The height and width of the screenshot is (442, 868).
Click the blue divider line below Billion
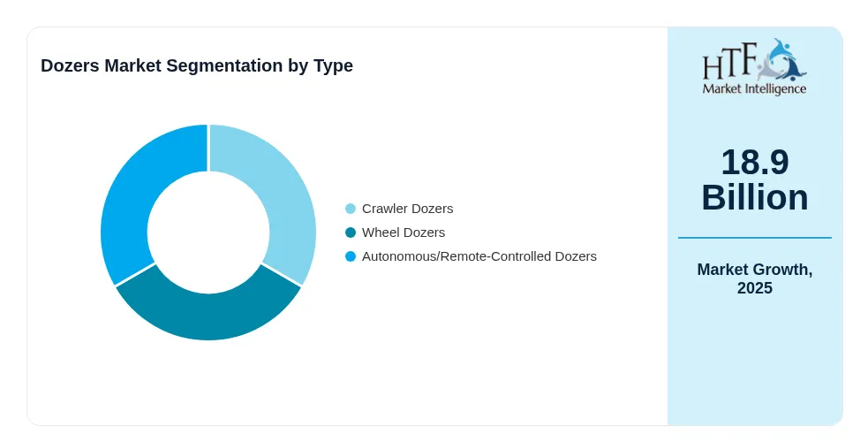coord(754,238)
